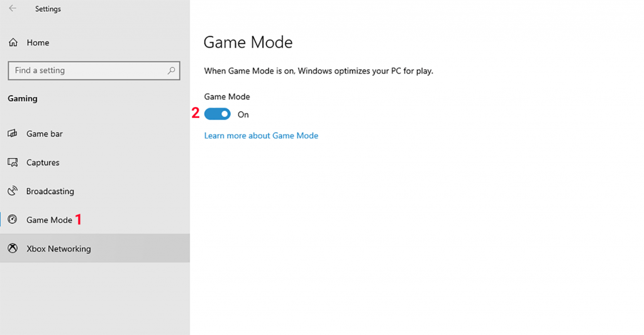Click the Game Mode label above toggle
Screen dimensions: 644x335
point(227,96)
